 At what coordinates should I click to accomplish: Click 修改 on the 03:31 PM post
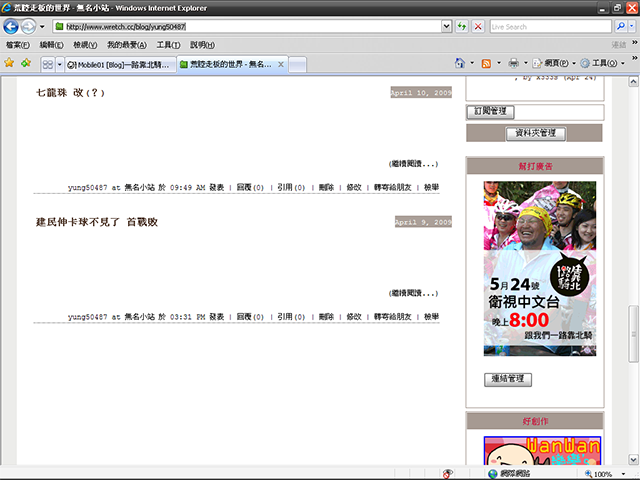tap(354, 317)
